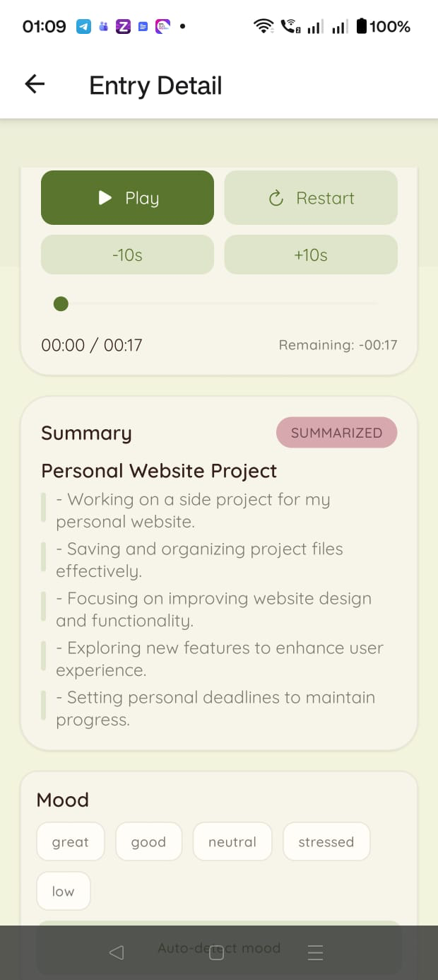Tap the SUMMARIZED status badge

(x=336, y=433)
